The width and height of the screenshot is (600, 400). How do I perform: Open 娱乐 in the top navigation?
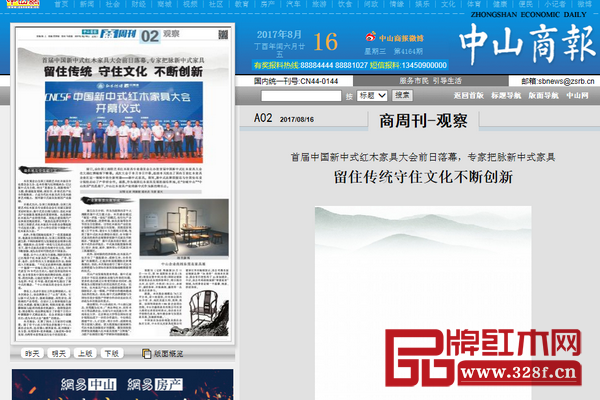pyautogui.click(x=422, y=4)
